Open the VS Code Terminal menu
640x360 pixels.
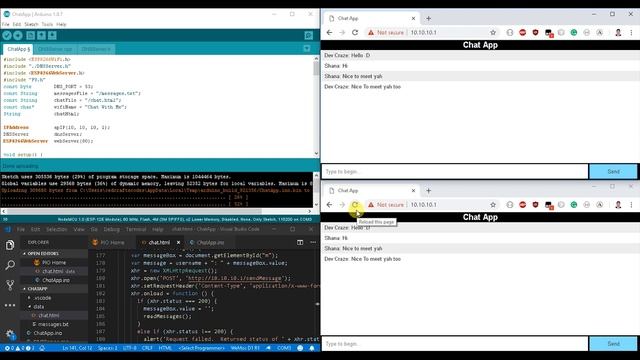(x=136, y=229)
